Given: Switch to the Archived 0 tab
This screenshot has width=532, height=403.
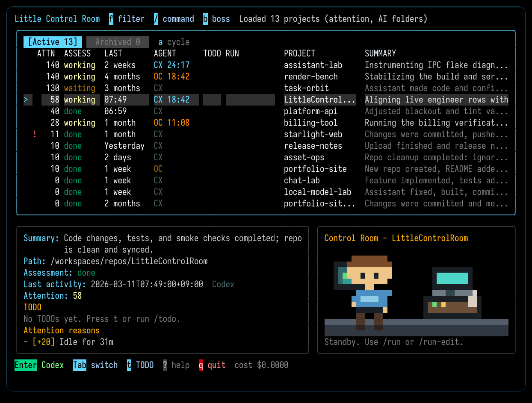Looking at the screenshot, I should pos(118,42).
